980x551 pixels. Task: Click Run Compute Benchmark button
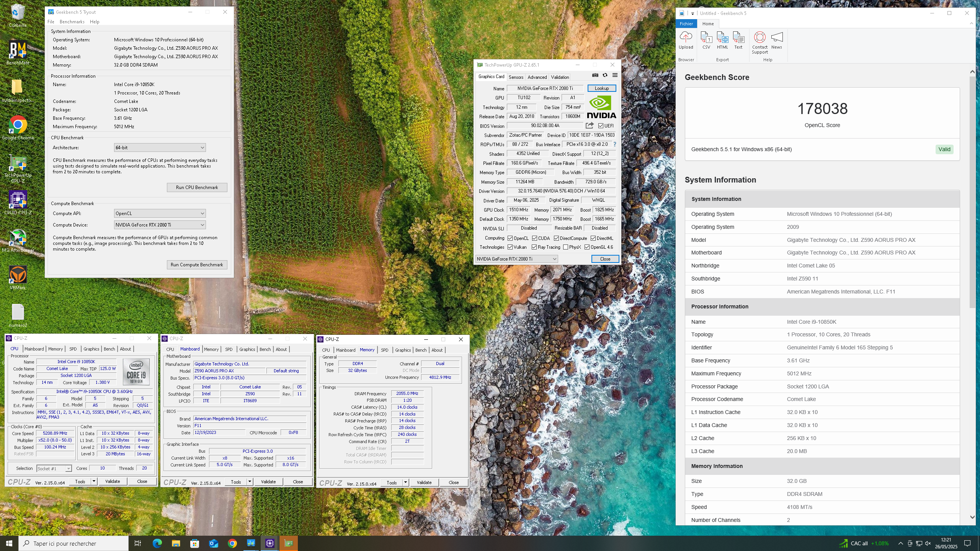(x=197, y=265)
